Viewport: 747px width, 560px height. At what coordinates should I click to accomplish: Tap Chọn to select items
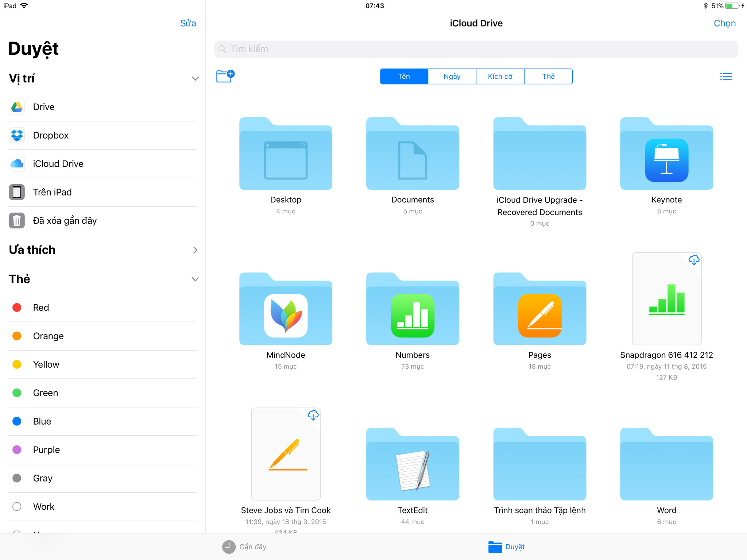coord(724,23)
